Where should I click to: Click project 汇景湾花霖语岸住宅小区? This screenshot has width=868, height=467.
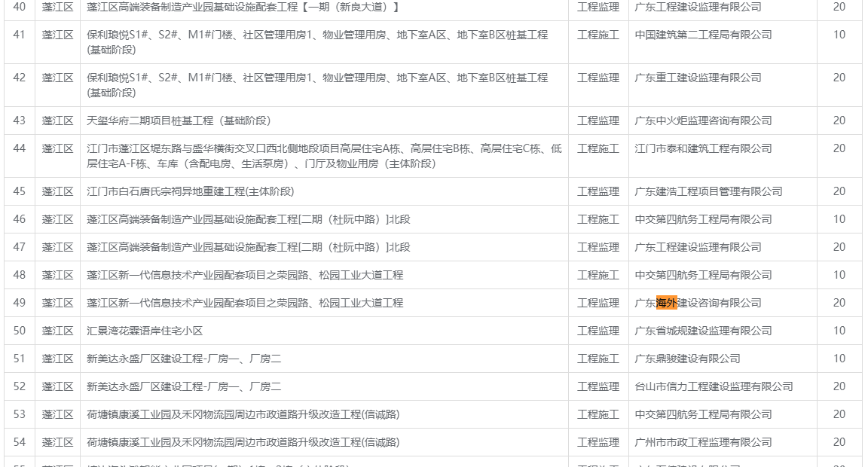pos(145,331)
